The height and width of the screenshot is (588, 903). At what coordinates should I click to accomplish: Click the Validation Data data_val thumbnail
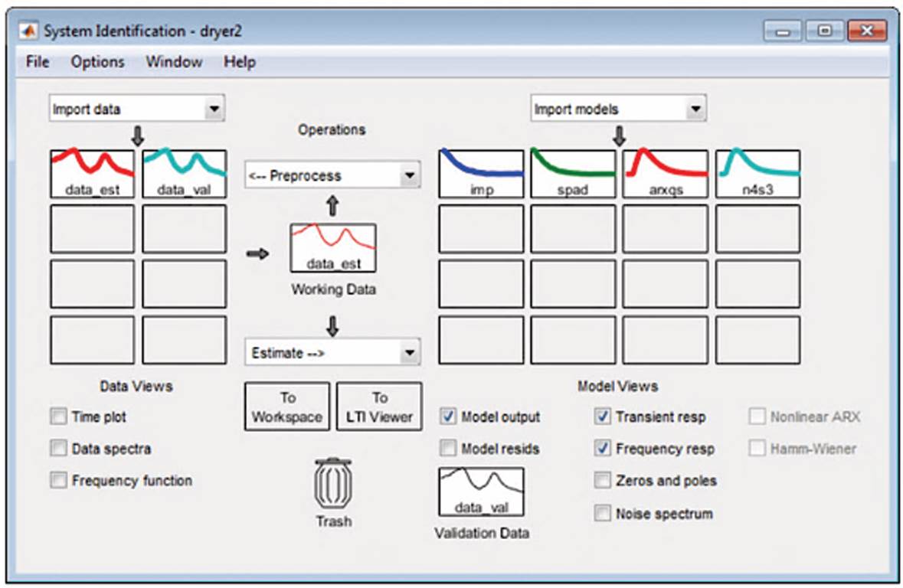(x=481, y=492)
